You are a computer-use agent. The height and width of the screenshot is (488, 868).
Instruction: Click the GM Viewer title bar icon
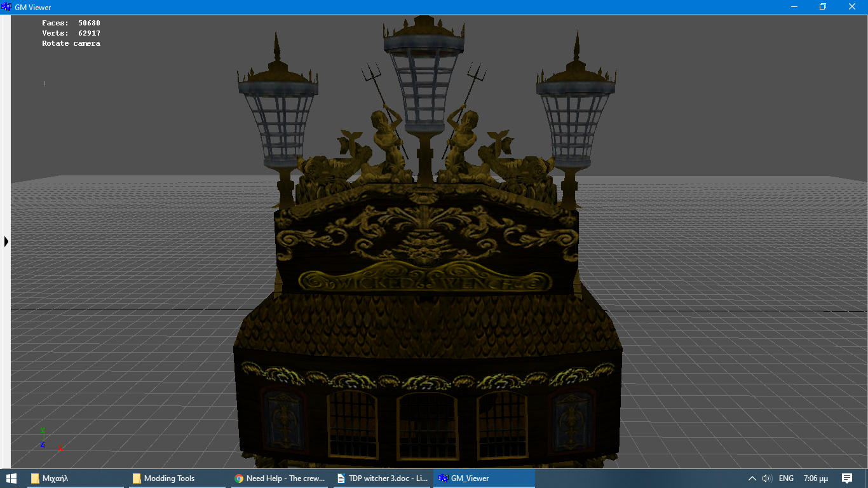click(6, 7)
